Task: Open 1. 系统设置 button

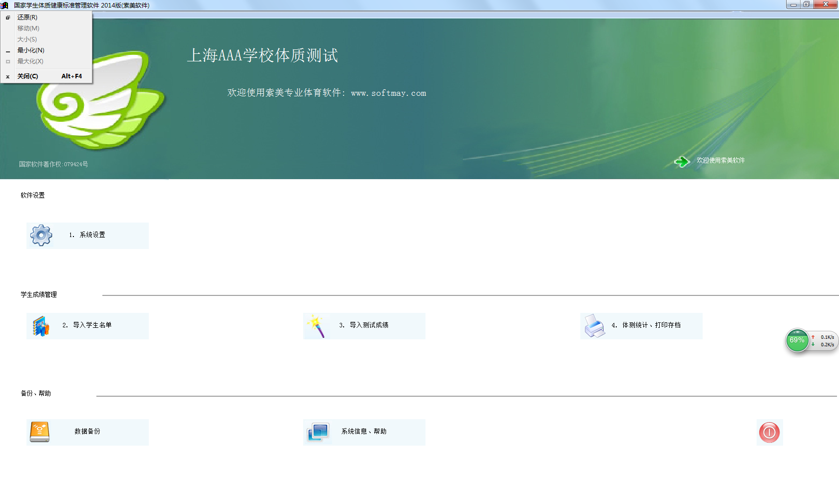Action: coord(87,235)
